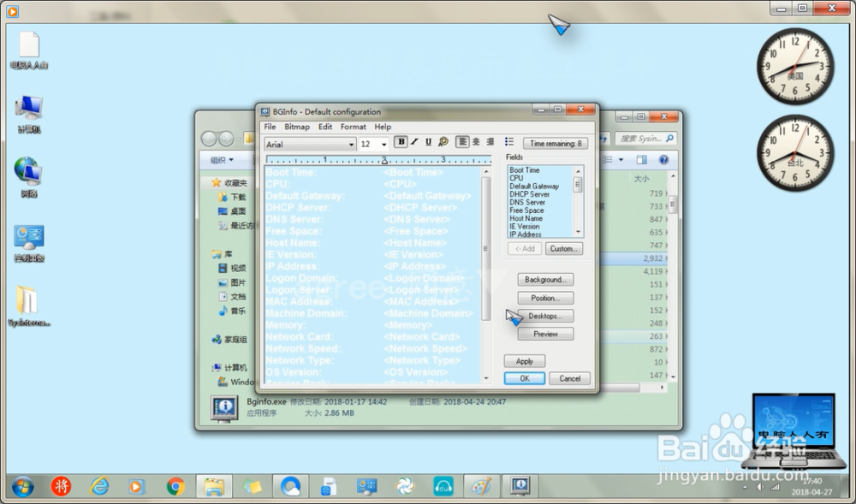Open the Computer desktop icon
The width and height of the screenshot is (856, 504).
click(x=29, y=115)
